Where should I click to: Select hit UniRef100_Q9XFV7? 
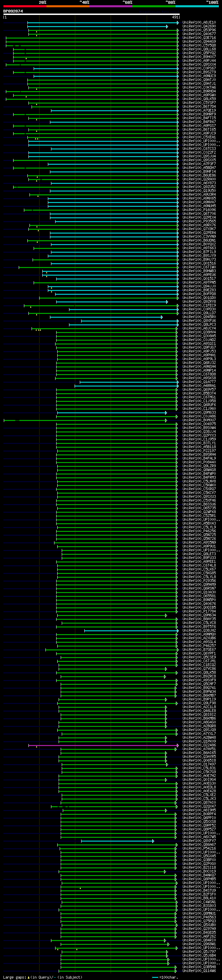[199, 841]
